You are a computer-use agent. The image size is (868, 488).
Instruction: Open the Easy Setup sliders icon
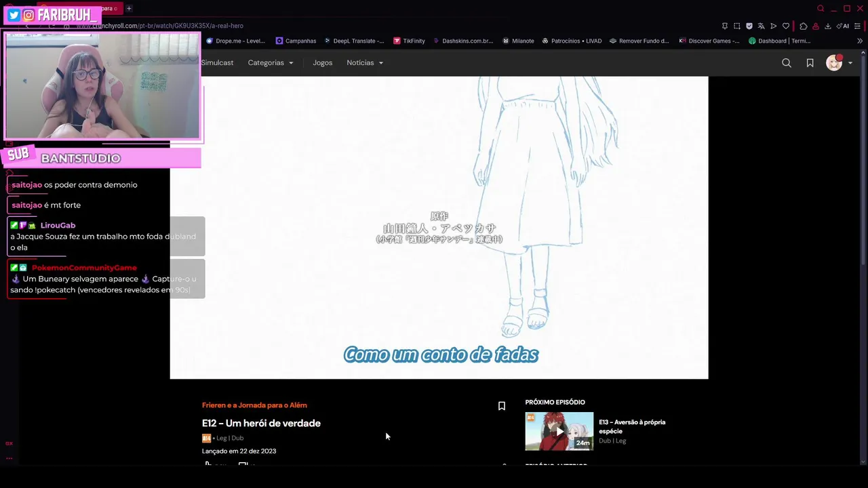[858, 26]
